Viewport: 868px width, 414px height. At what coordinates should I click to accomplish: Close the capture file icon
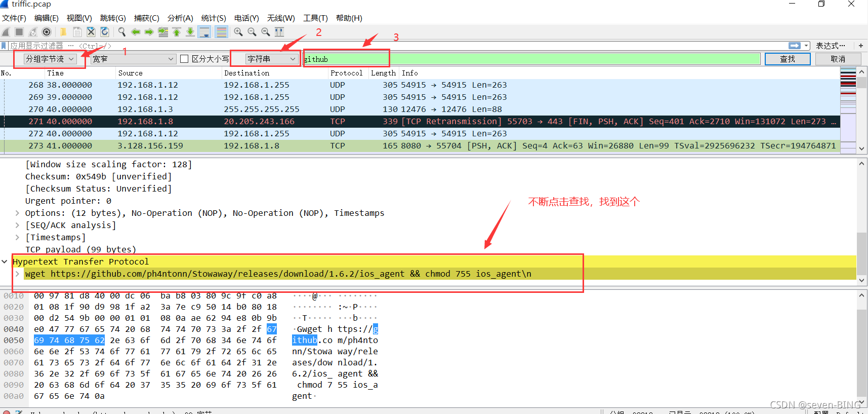tap(91, 32)
